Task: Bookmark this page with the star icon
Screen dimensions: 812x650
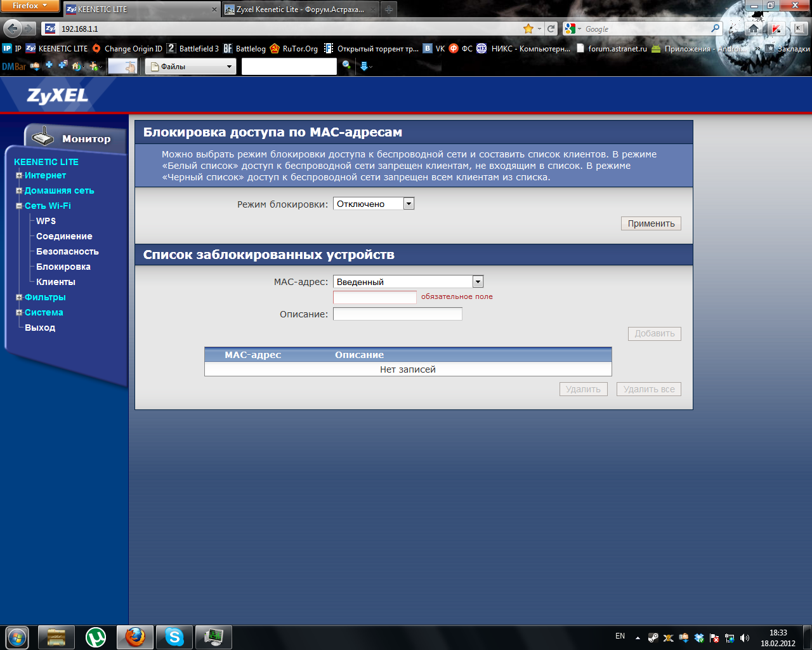Action: [528, 29]
